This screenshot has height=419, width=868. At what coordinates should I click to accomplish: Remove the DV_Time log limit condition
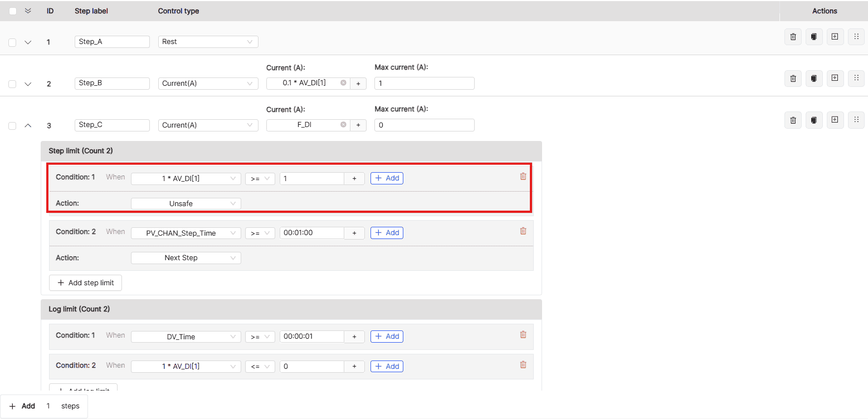pyautogui.click(x=523, y=335)
